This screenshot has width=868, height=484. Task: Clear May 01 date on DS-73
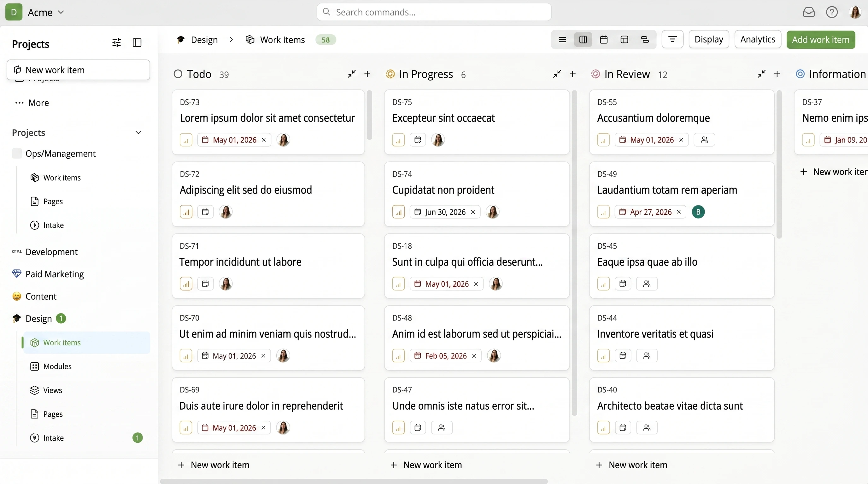pos(264,140)
